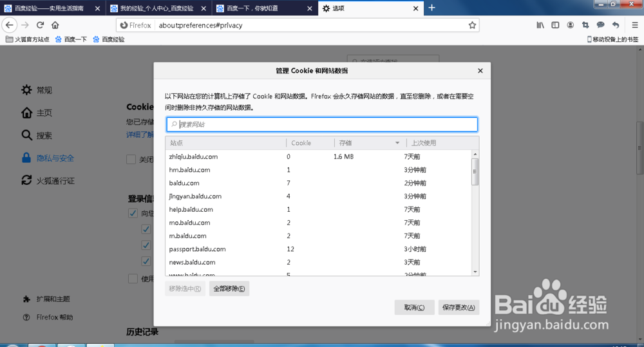
Task: Toggle the sidebar view icon
Action: 555,25
